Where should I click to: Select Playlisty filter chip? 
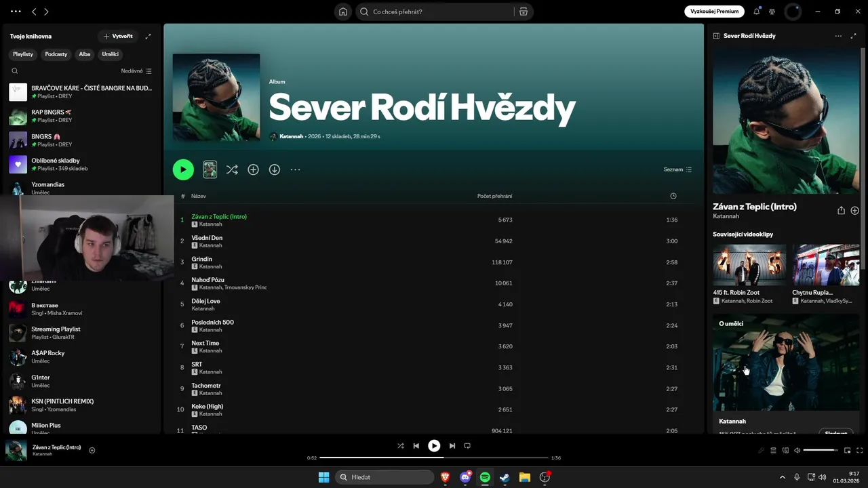(x=23, y=54)
